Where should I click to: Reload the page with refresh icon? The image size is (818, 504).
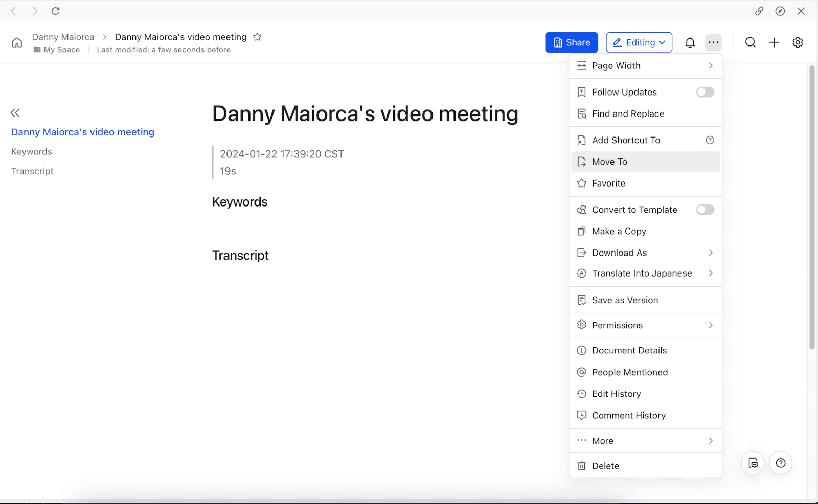click(56, 11)
